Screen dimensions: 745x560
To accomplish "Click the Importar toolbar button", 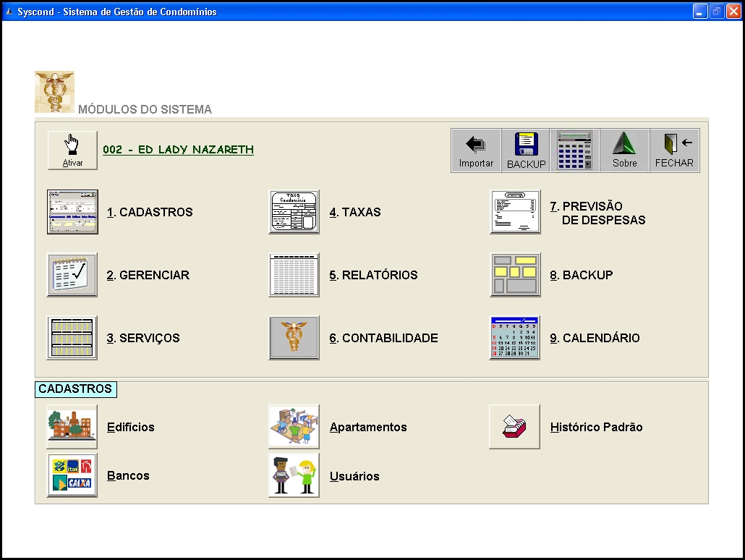I will (x=476, y=150).
